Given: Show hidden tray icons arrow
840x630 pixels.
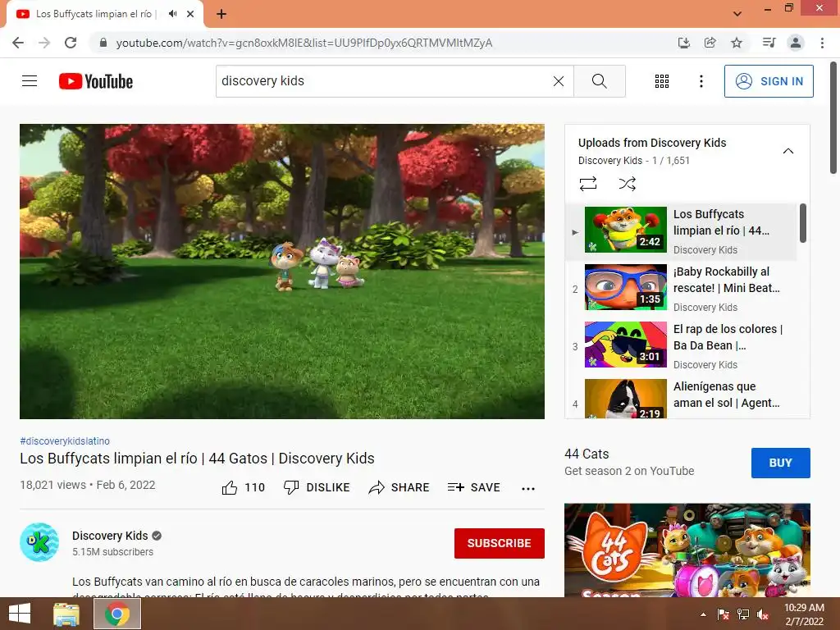Looking at the screenshot, I should click(703, 614).
